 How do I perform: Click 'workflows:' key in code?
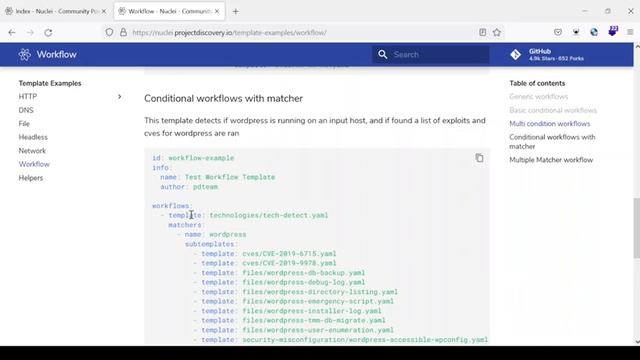tap(172, 206)
